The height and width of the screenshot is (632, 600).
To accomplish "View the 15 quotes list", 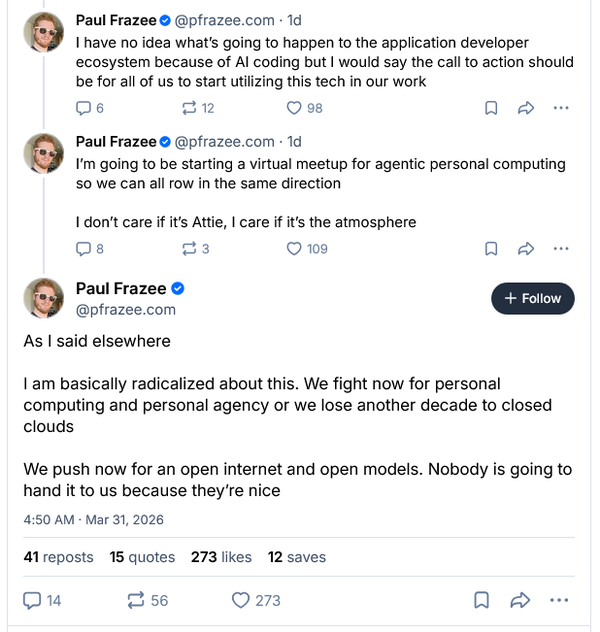I will coord(142,557).
